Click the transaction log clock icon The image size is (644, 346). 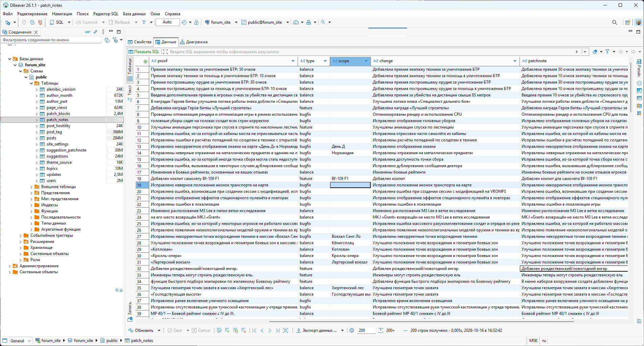184,22
